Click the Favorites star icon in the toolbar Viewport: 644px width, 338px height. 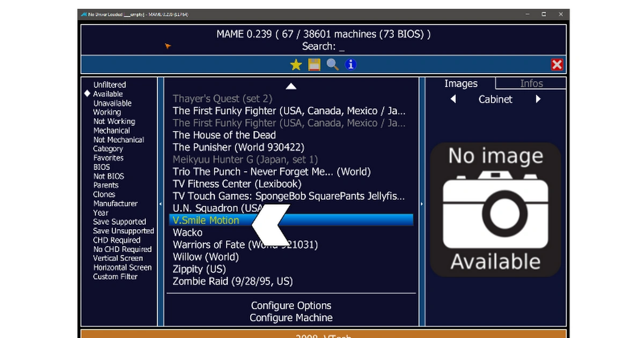point(296,64)
